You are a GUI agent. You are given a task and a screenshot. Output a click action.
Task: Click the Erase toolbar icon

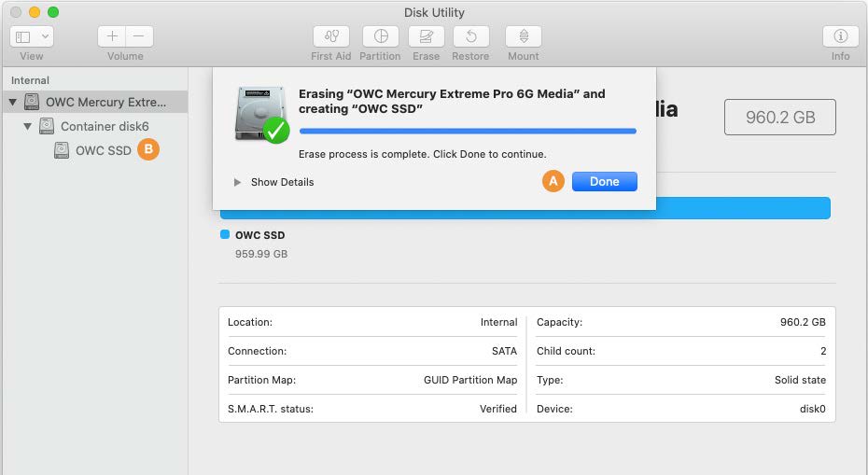coord(426,36)
